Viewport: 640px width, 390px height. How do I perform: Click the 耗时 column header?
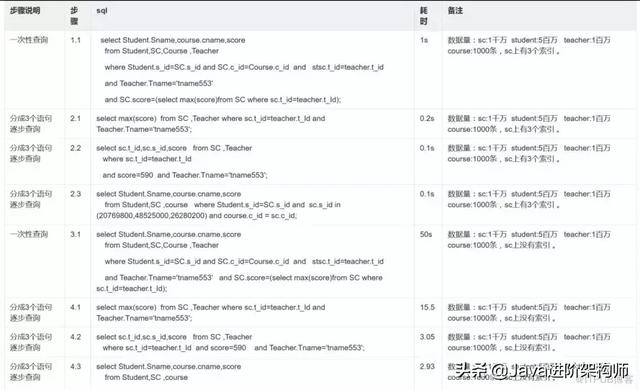[x=424, y=16]
